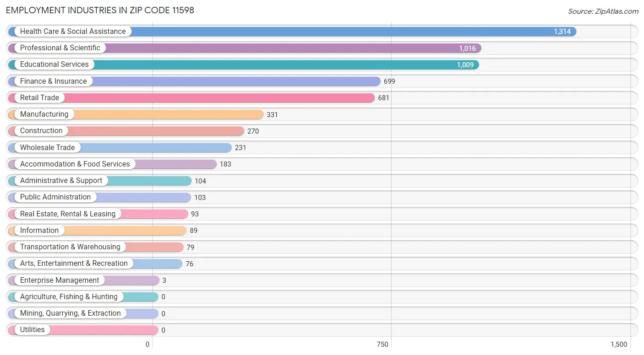Click the 331 value beside Manufacturing bar
This screenshot has height=355, width=644.
click(272, 114)
